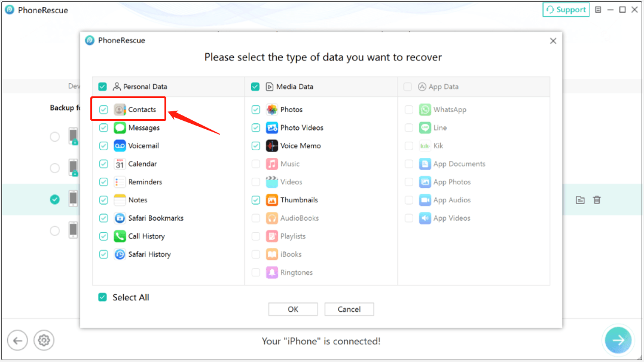644x362 pixels.
Task: Uncheck the Messages checkbox
Action: [x=103, y=128]
